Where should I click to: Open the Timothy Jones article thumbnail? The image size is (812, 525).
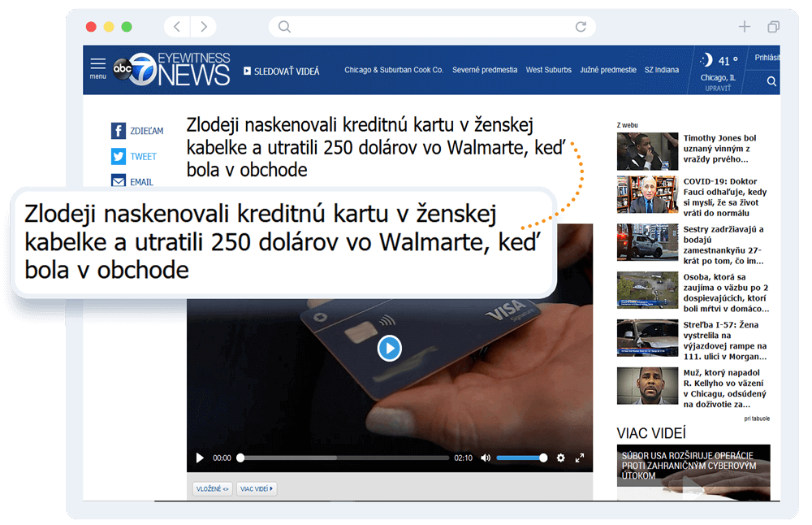coord(647,151)
